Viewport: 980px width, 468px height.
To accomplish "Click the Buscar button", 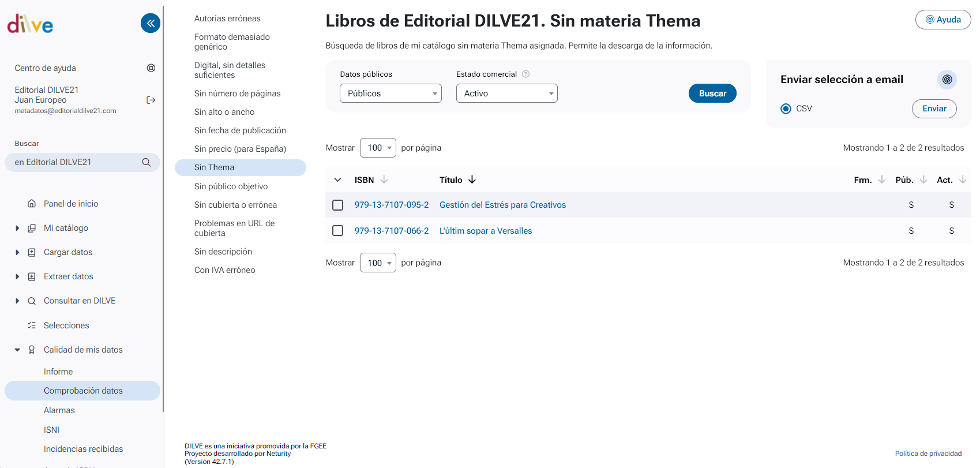I will (712, 93).
